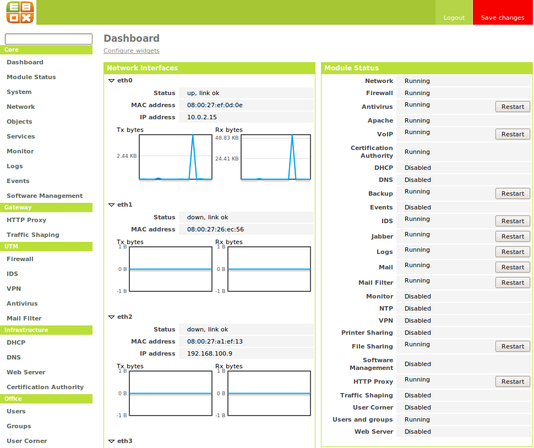
Task: Collapse the eth0 interface section
Action: (x=111, y=81)
